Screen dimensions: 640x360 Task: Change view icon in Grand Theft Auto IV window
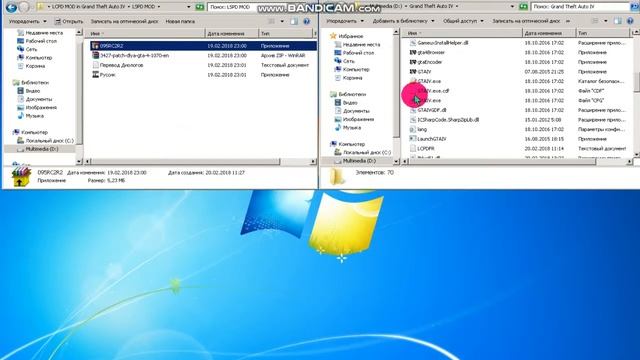point(596,21)
